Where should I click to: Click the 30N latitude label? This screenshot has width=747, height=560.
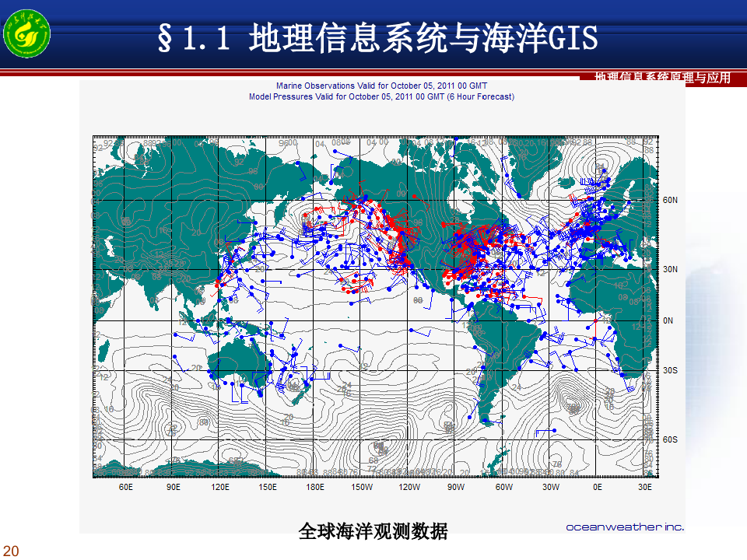(670, 269)
